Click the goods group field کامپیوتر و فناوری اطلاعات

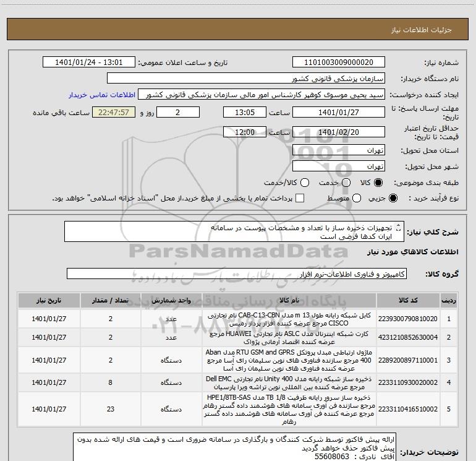click(237, 274)
